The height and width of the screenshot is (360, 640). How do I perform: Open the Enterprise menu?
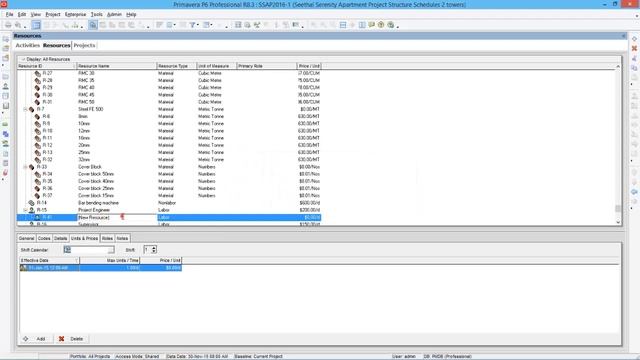[x=76, y=14]
